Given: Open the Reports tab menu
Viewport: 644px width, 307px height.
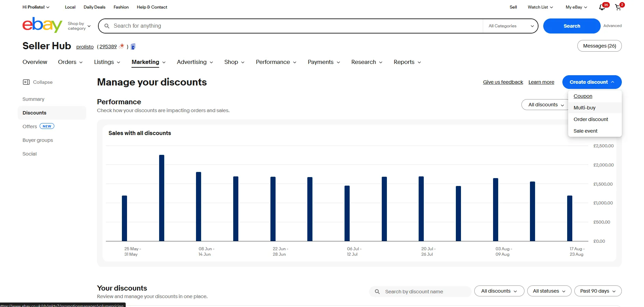Looking at the screenshot, I should coord(407,62).
